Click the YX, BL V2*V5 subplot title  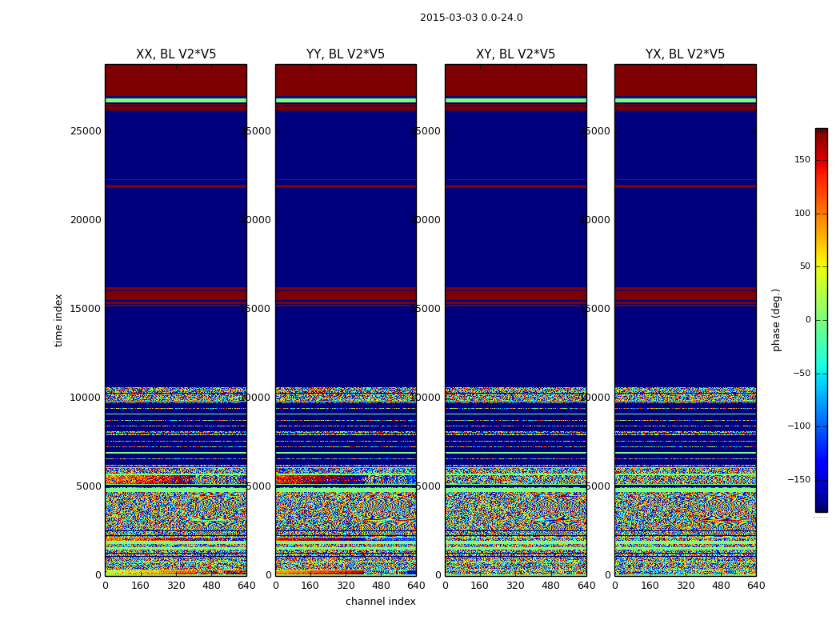pyautogui.click(x=685, y=54)
